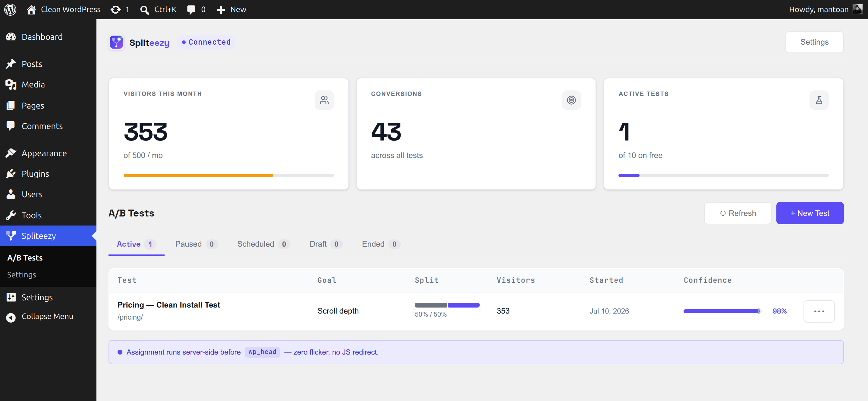Click the Plugins plug icon
Image resolution: width=868 pixels, height=401 pixels.
pos(11,174)
